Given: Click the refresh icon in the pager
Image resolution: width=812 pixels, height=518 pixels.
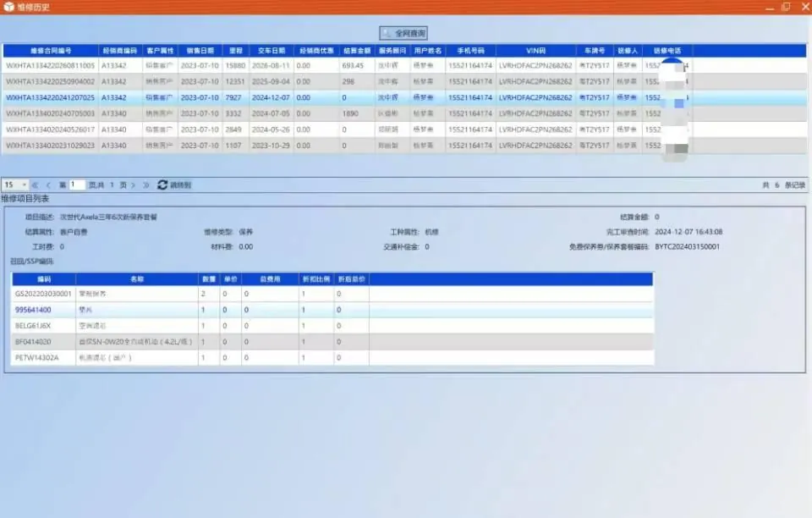Looking at the screenshot, I should coord(162,185).
